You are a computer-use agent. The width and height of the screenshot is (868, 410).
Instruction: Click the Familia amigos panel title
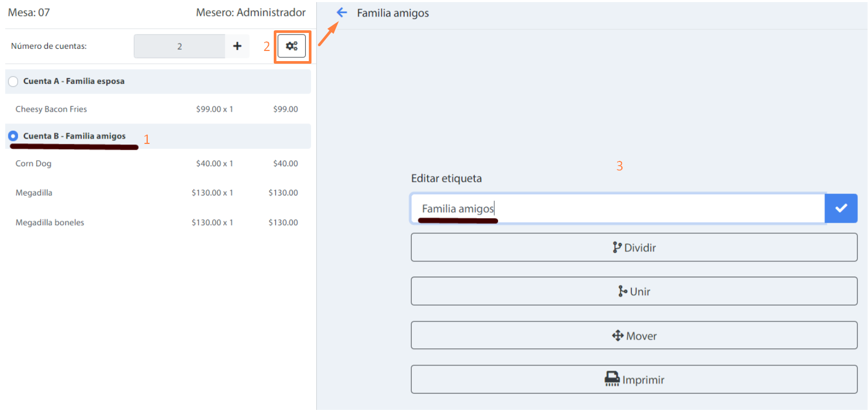pos(393,13)
